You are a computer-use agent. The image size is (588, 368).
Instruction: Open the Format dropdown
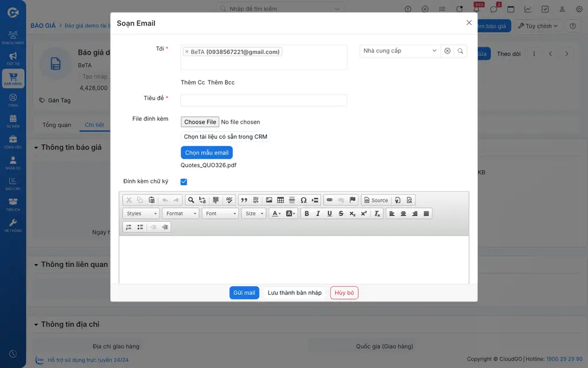click(181, 214)
